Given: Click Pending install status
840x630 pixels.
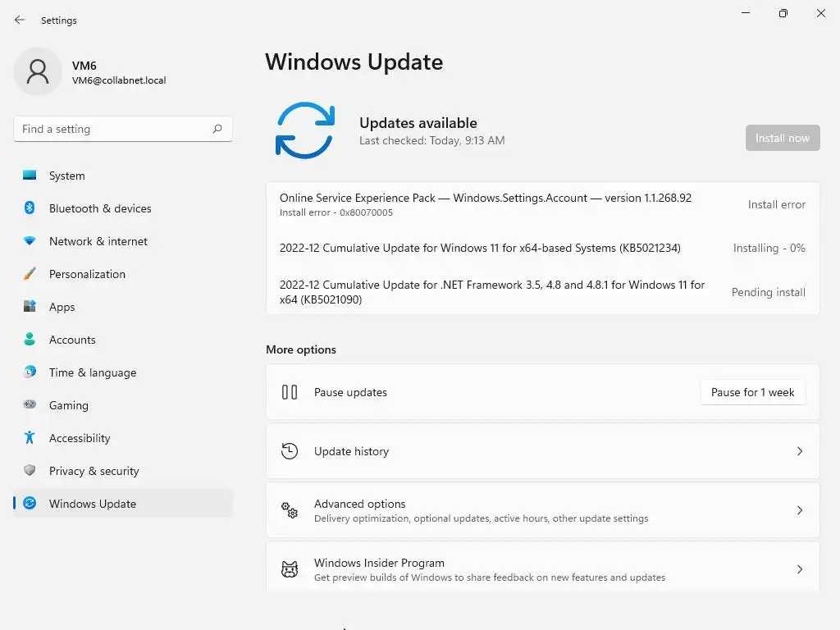Looking at the screenshot, I should pyautogui.click(x=768, y=292).
